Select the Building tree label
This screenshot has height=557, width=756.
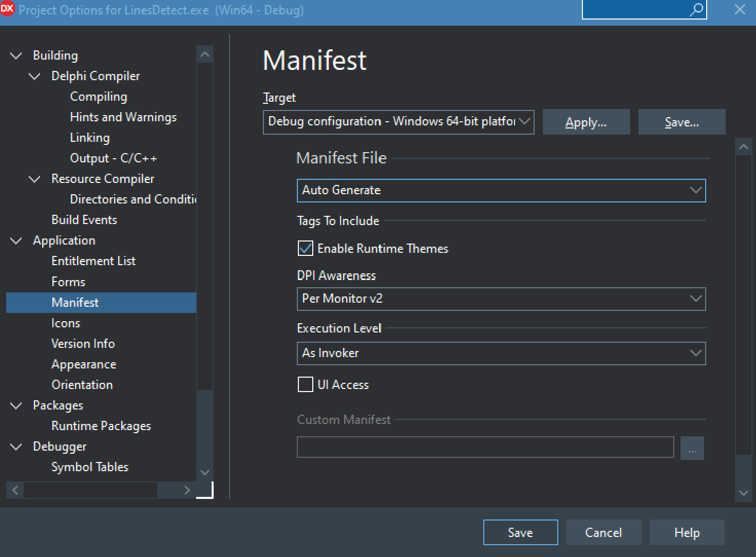[x=55, y=55]
